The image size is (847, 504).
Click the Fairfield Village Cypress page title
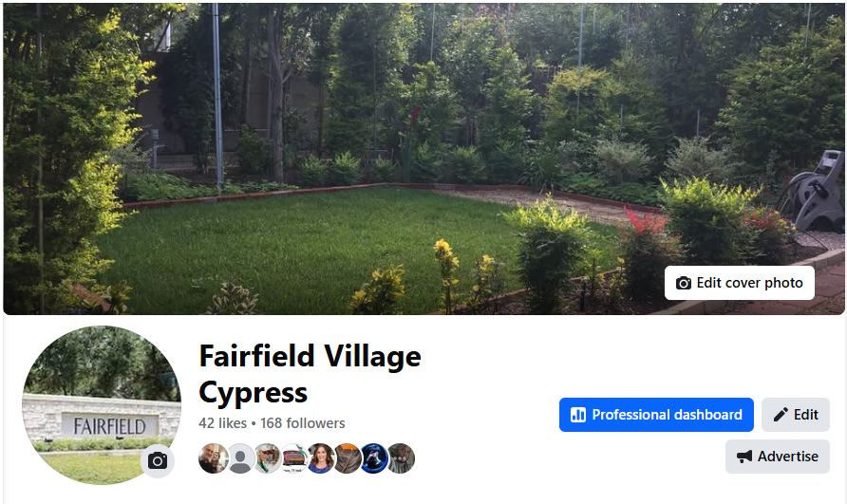click(311, 374)
